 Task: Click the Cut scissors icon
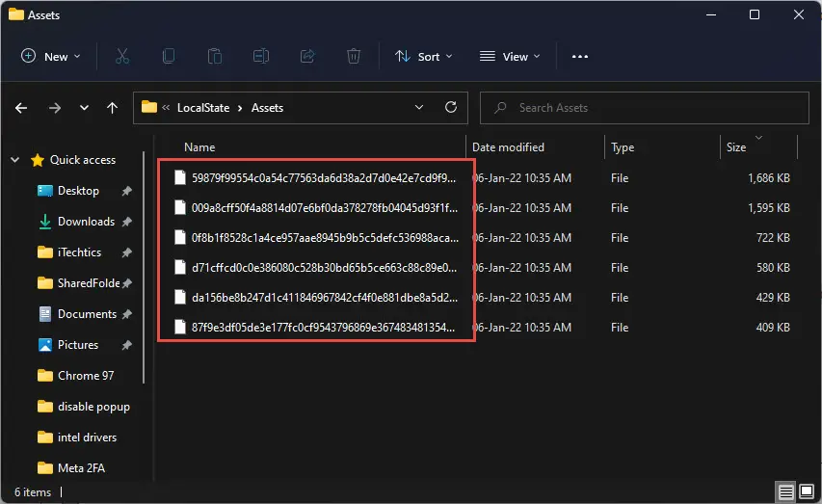tap(122, 56)
